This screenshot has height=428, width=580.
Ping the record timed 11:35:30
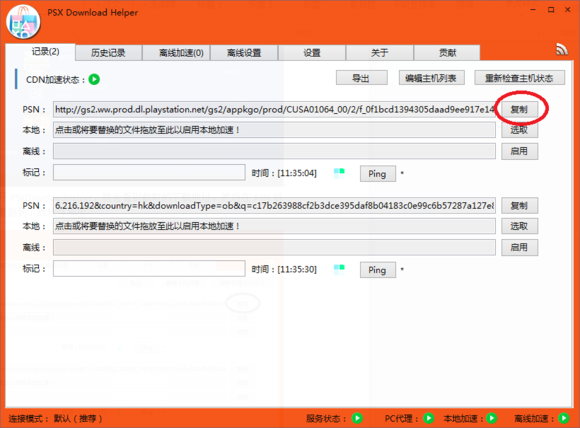click(378, 270)
